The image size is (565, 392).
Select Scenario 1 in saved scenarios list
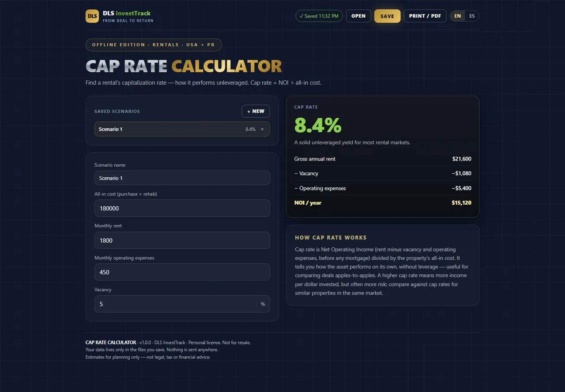(x=182, y=129)
